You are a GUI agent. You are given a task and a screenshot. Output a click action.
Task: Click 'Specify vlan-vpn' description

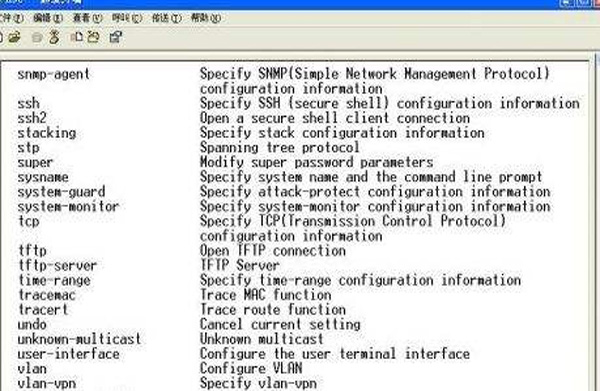pos(258,383)
